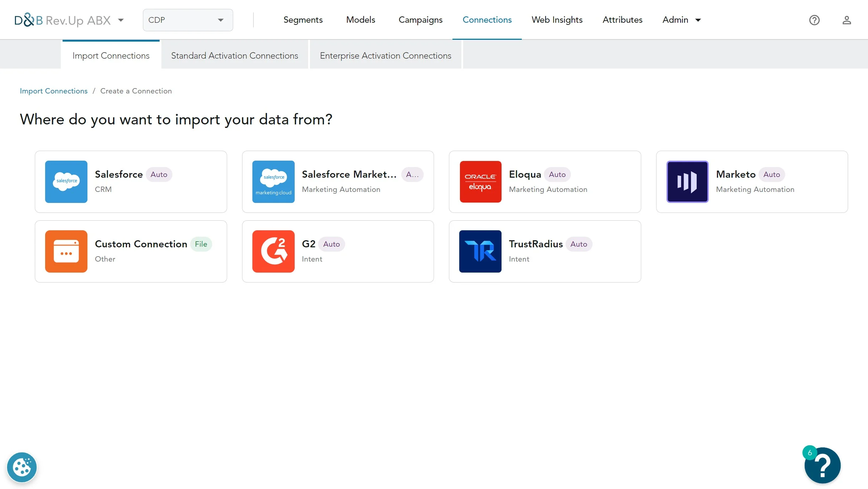Click the notification count badge 6
The image size is (868, 489).
click(x=810, y=452)
